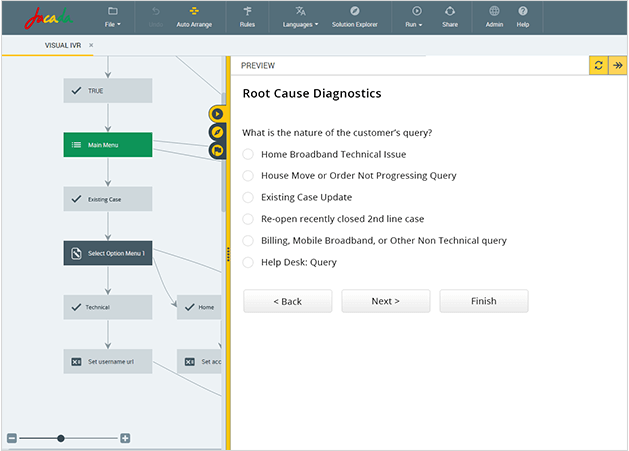
Task: Select the Technical node
Action: (108, 307)
